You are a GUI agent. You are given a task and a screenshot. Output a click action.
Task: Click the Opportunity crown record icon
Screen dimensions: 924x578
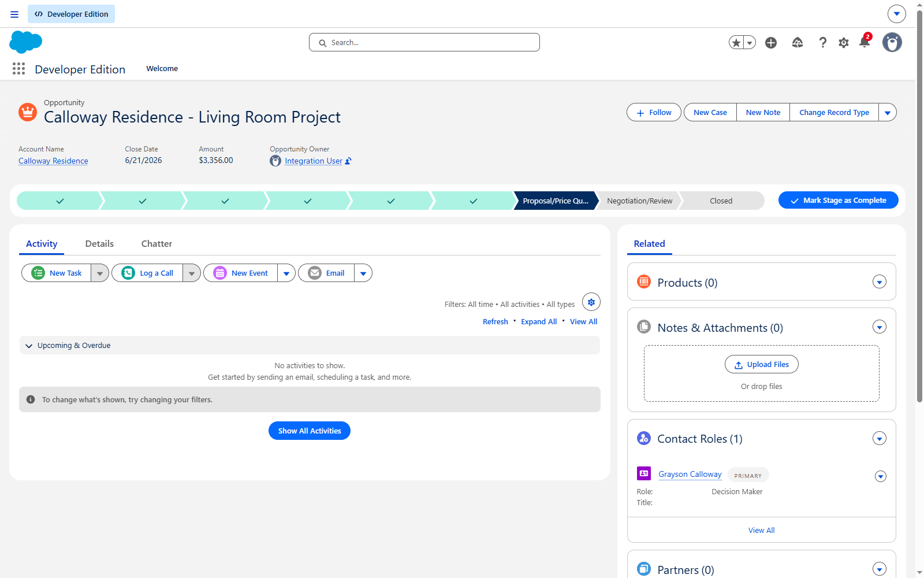28,112
